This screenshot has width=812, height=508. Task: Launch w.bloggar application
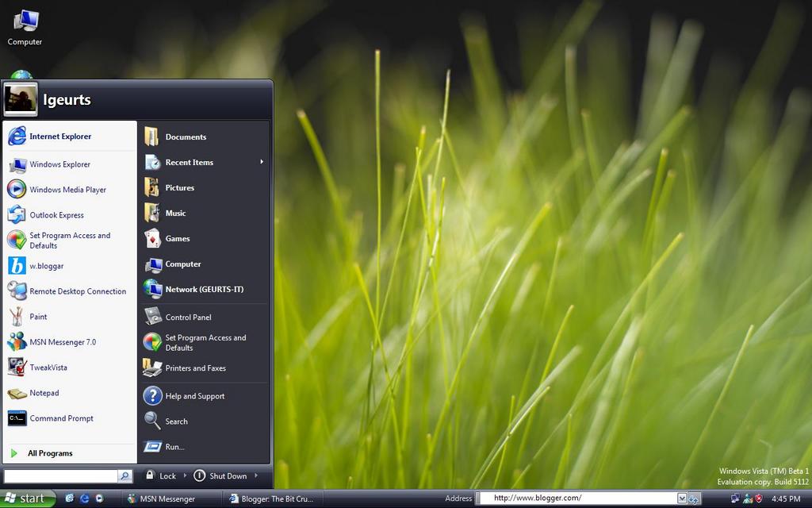point(70,266)
